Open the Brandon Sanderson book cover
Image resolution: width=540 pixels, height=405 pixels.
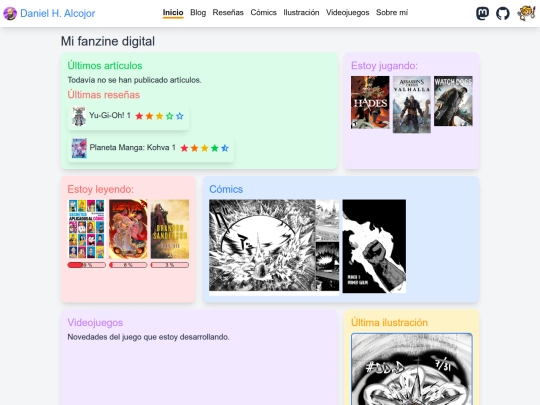point(170,229)
